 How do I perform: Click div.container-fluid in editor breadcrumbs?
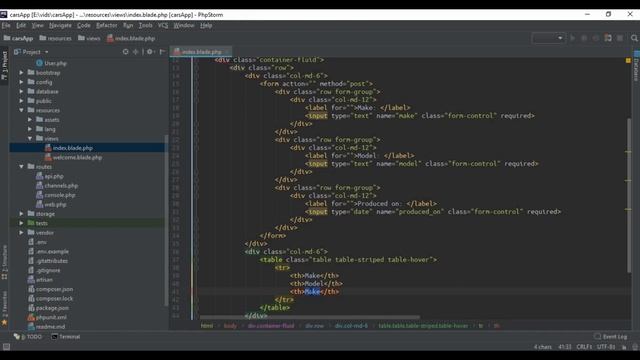271,326
